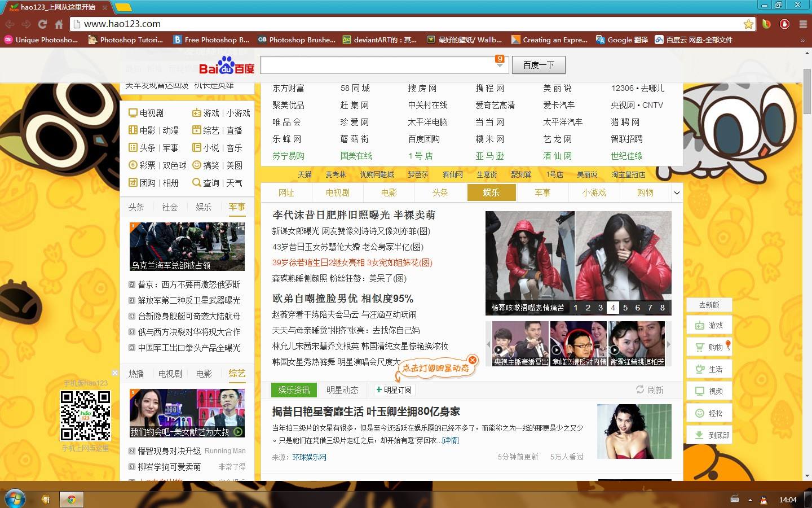Show more bookmarks with the overflow chevron
The width and height of the screenshot is (812, 508).
pyautogui.click(x=802, y=40)
